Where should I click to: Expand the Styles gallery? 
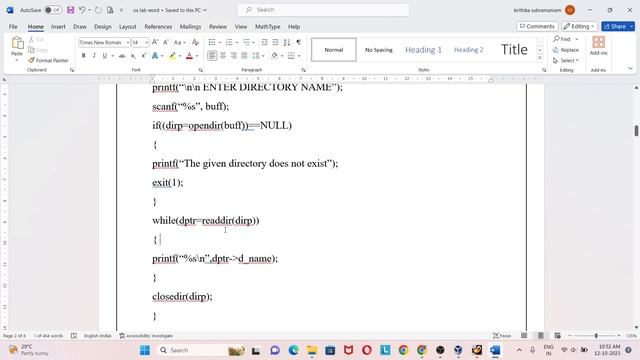point(540,58)
